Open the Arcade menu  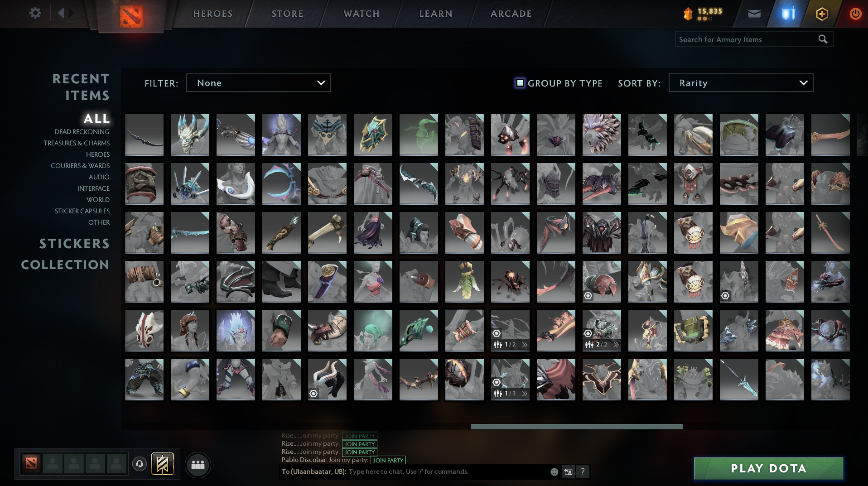click(510, 13)
